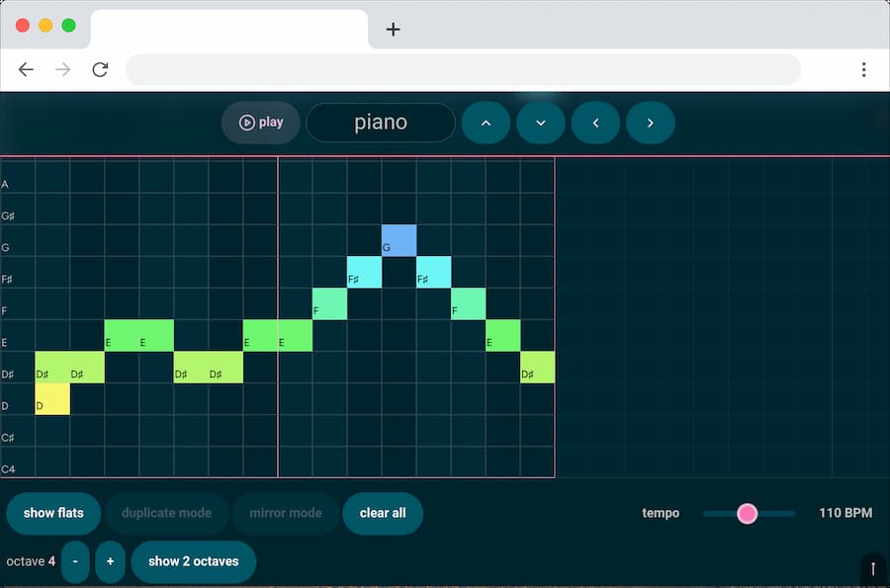Toggle the blue G note cell

[400, 240]
